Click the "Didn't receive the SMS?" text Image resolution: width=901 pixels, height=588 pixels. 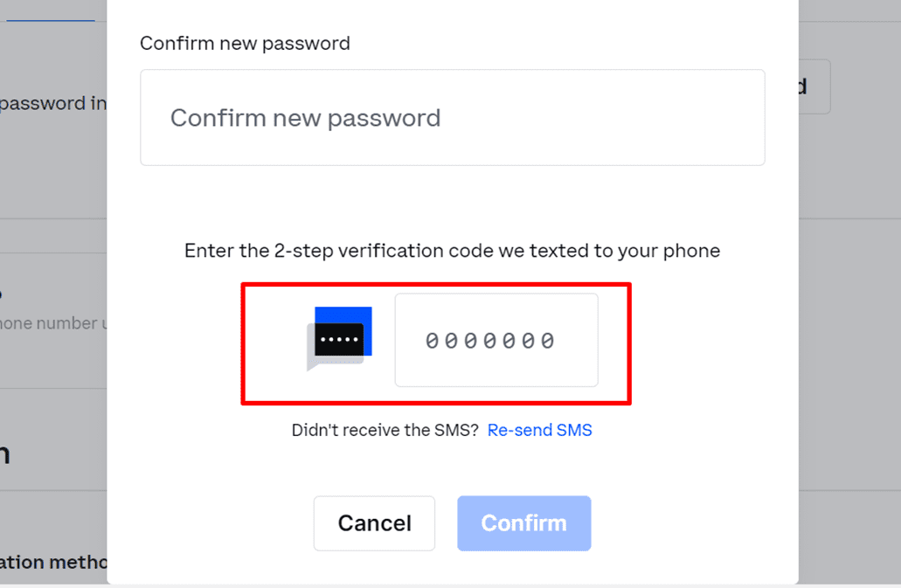[x=385, y=430]
